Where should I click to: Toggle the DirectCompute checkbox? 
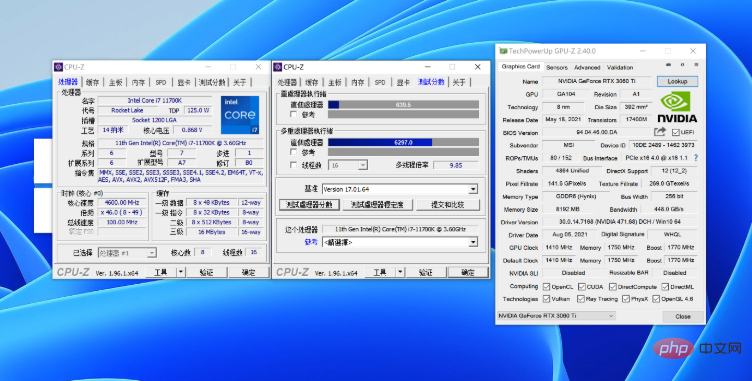point(612,286)
